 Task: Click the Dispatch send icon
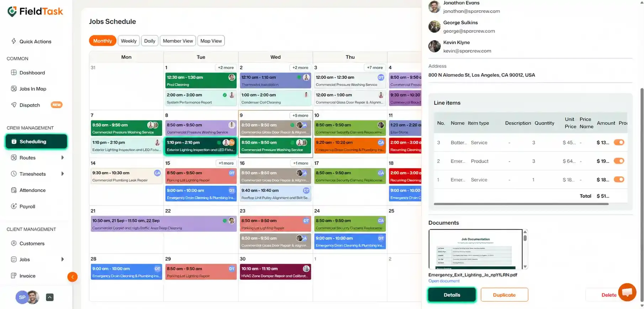click(14, 105)
